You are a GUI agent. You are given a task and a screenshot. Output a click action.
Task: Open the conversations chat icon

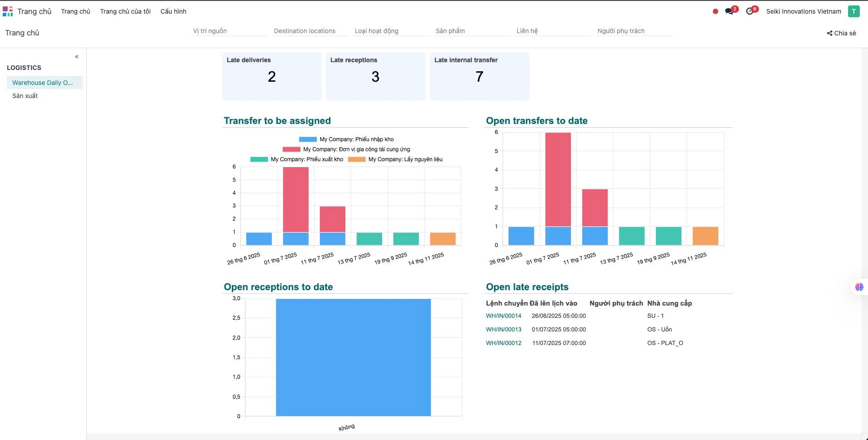point(729,11)
